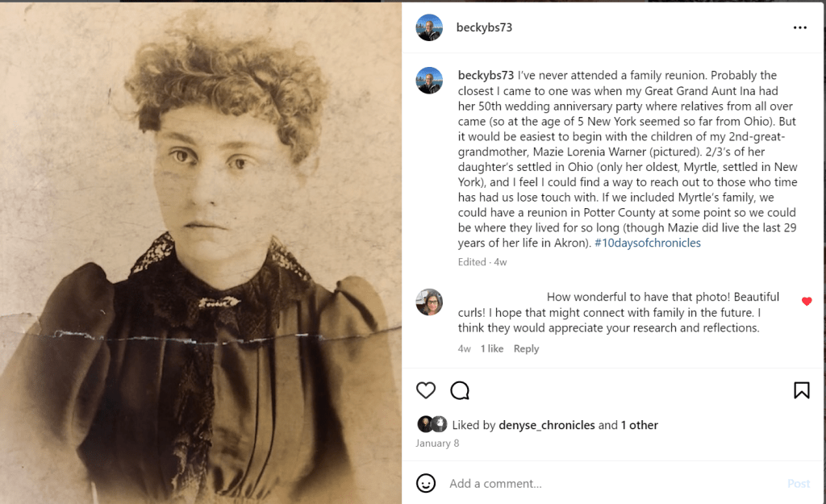
Task: View liker avatars next to Liked by
Action: (x=432, y=424)
